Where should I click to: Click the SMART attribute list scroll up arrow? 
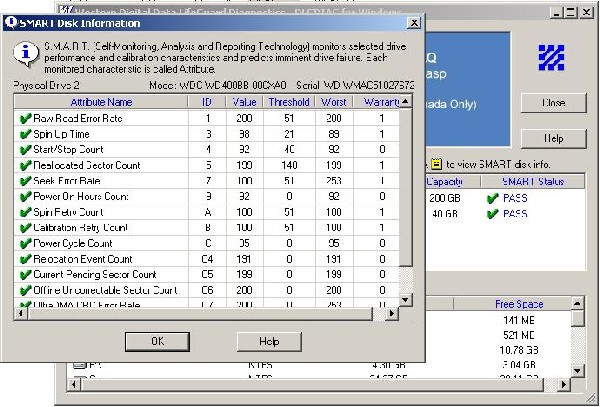click(x=406, y=102)
